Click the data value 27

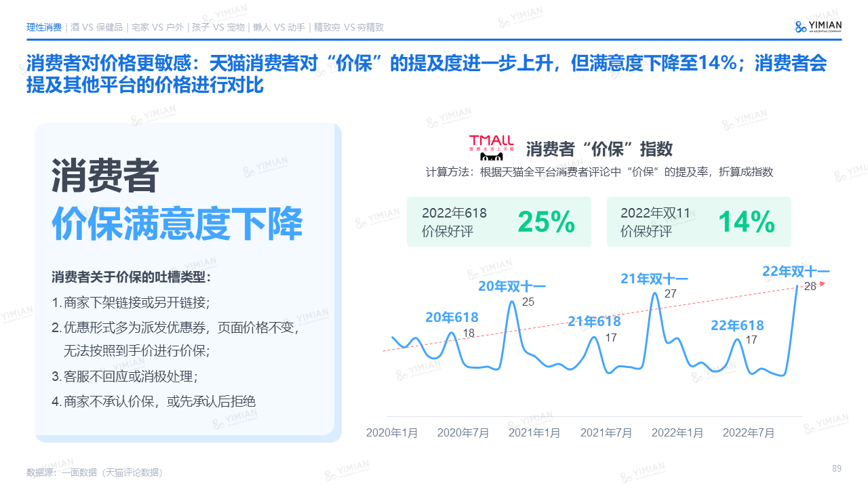point(671,294)
